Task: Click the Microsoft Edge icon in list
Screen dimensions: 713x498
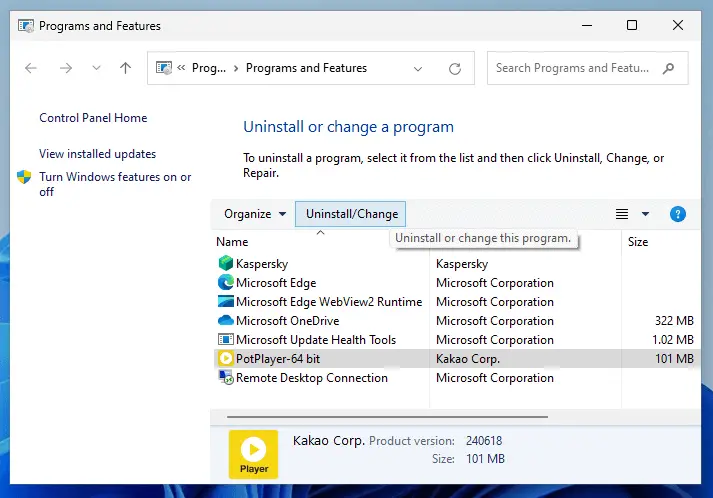Action: (226, 282)
